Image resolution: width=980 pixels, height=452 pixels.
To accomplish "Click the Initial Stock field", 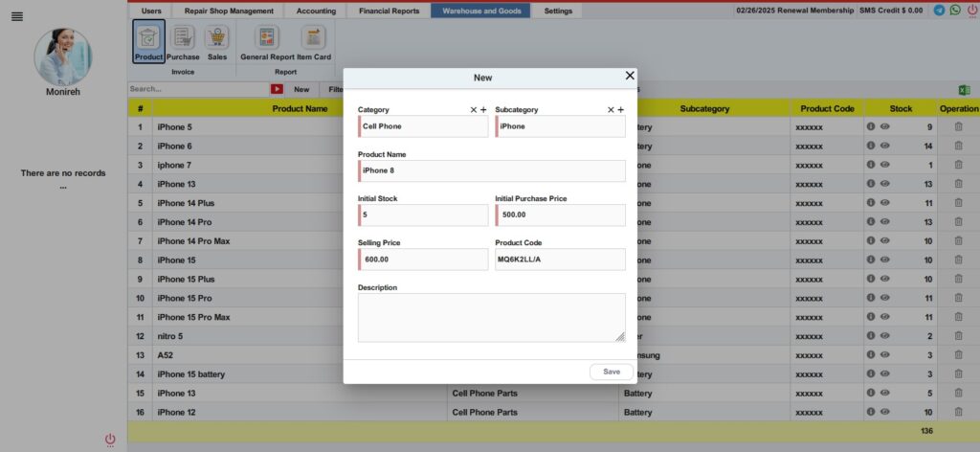I will coord(423,215).
